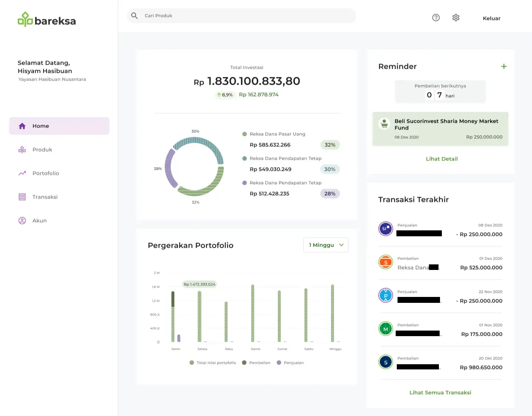Open help via question mark icon

click(436, 18)
